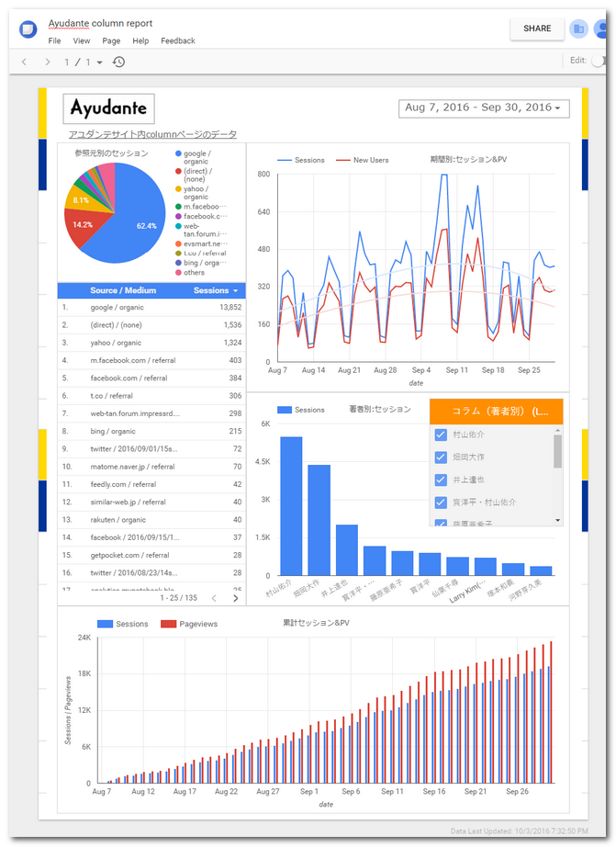Click the user account avatar
Image resolution: width=616 pixels, height=847 pixels.
(599, 28)
